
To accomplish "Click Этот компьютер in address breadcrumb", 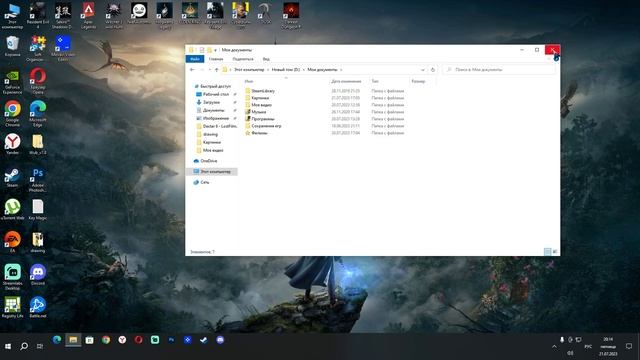I will pos(249,70).
